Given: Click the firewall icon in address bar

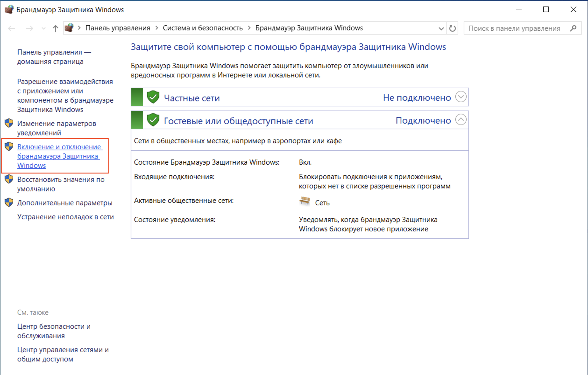Looking at the screenshot, I should (x=69, y=28).
